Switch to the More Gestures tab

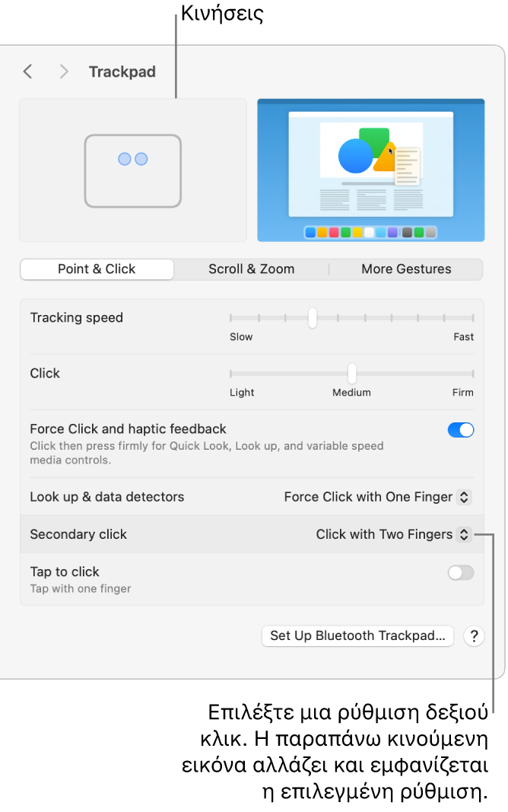[406, 269]
